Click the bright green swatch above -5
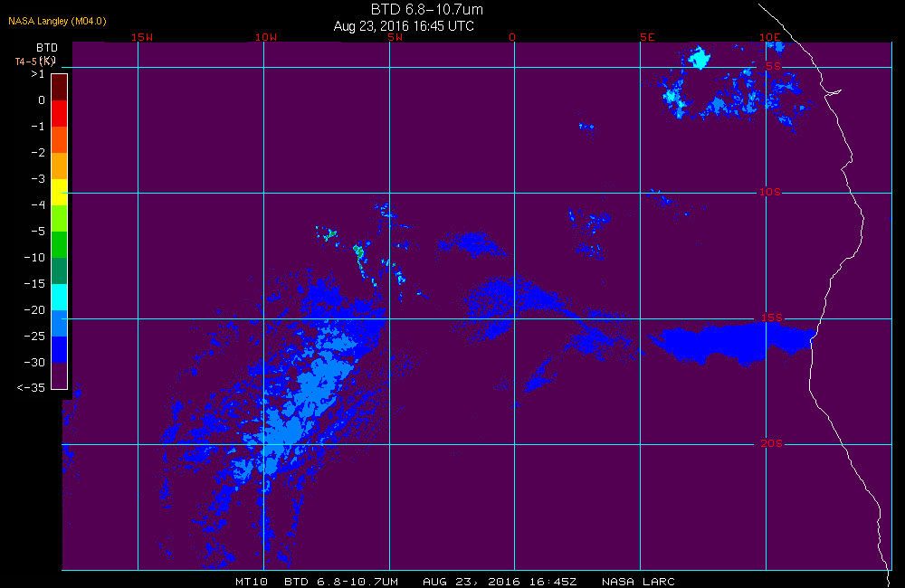 point(60,219)
